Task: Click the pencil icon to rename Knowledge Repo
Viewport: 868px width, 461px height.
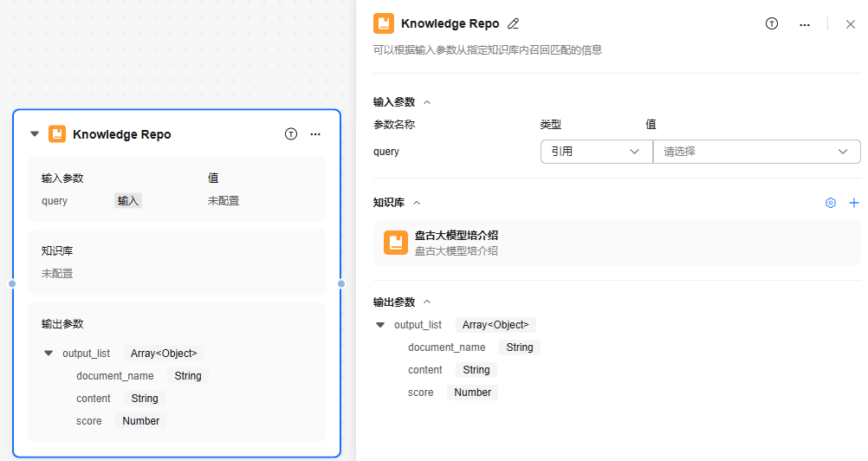Action: tap(513, 24)
